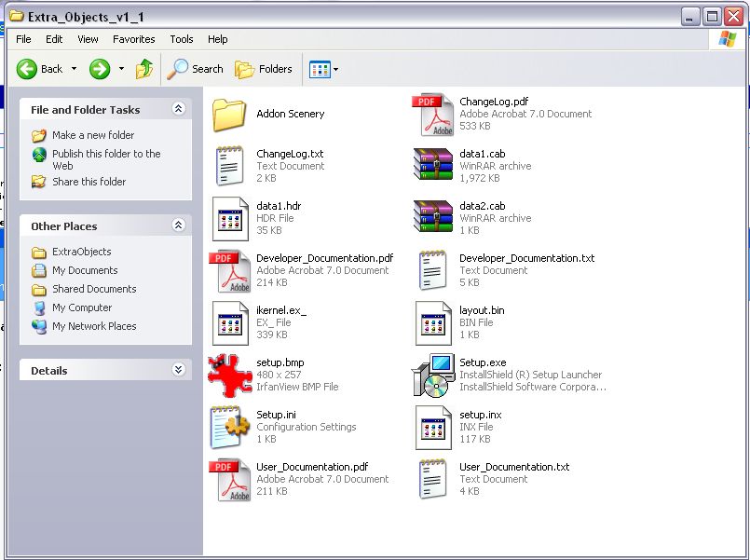Click the Up folder toolbar icon
This screenshot has height=560, width=750.
pyautogui.click(x=144, y=69)
